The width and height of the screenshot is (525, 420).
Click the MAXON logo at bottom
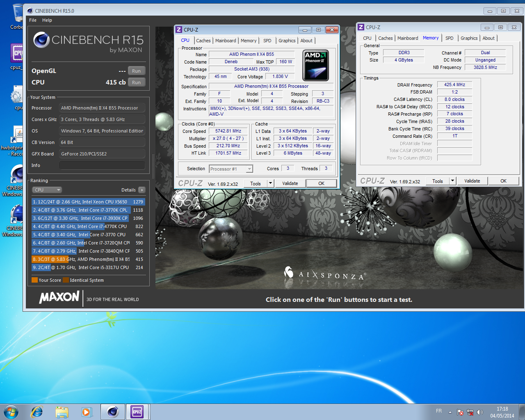click(x=59, y=297)
